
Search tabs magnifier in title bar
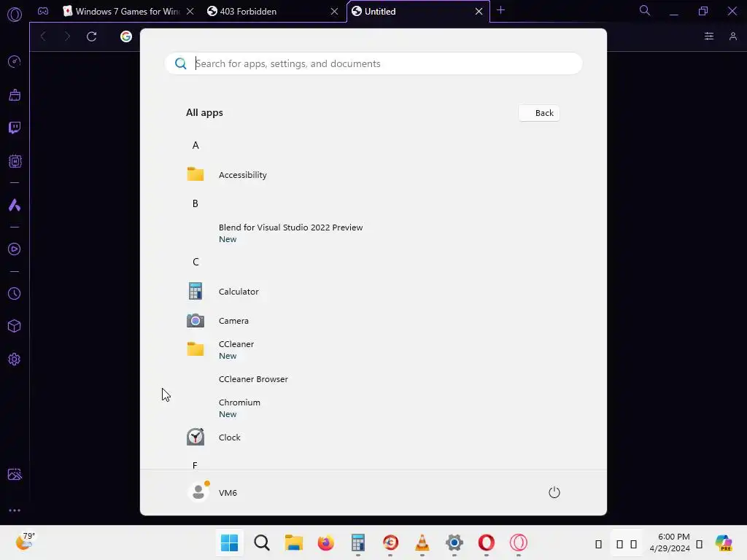[645, 10]
